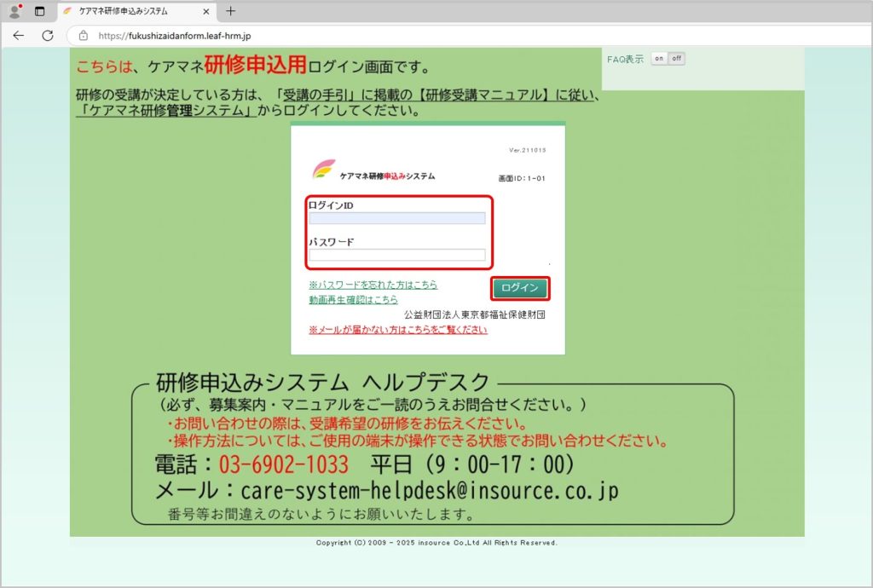The image size is (873, 588).
Task: Switch FAQ display to on
Action: tap(659, 59)
